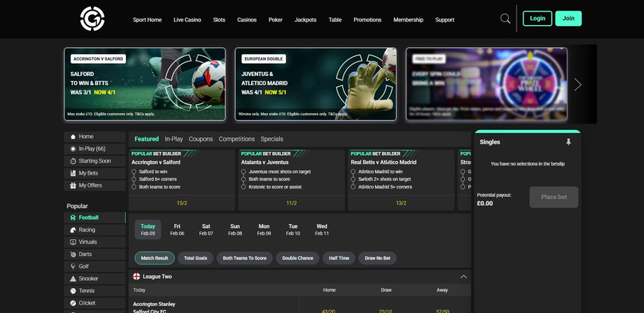Open Sport Home in the top navigation
Image resolution: width=644 pixels, height=313 pixels.
[x=147, y=20]
